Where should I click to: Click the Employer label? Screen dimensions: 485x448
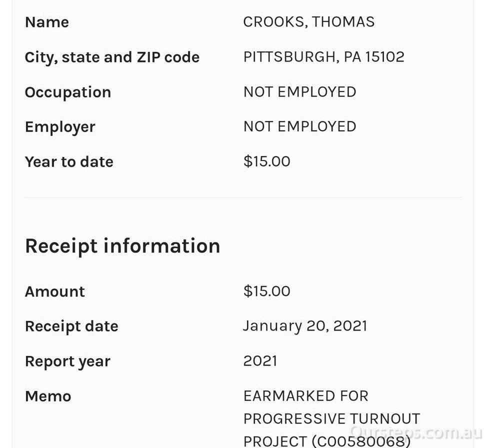coord(60,127)
